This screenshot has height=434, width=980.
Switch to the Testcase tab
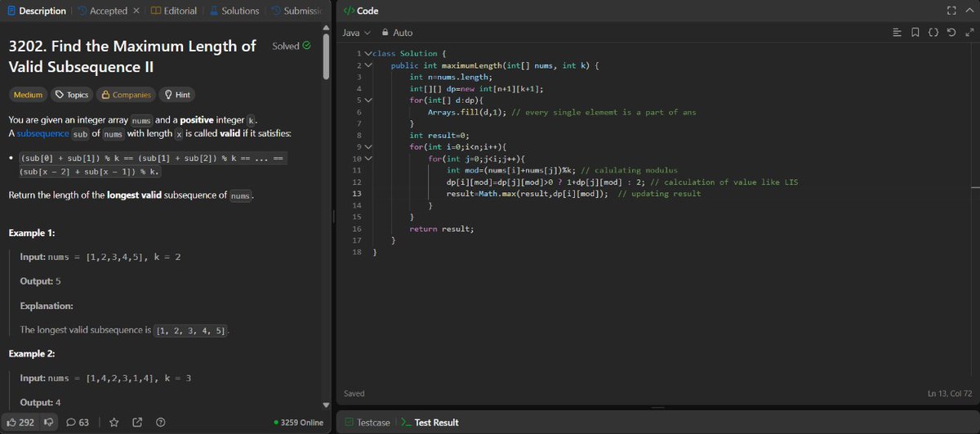coord(367,423)
